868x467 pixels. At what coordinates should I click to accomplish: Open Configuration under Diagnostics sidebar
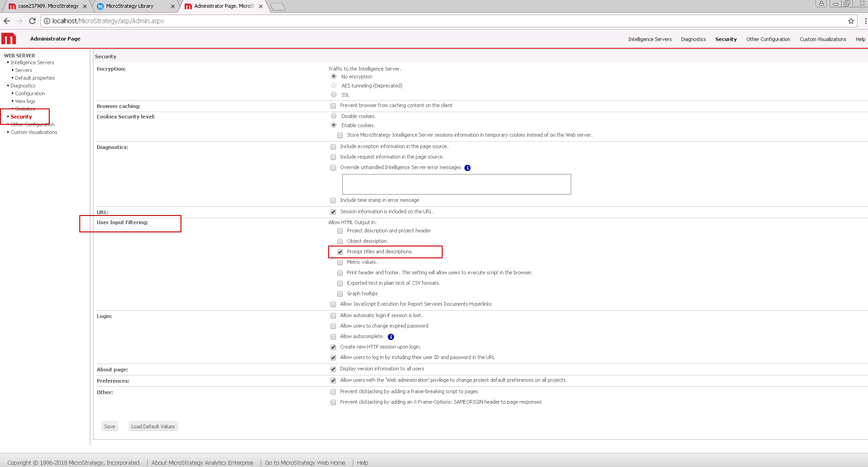[x=30, y=93]
